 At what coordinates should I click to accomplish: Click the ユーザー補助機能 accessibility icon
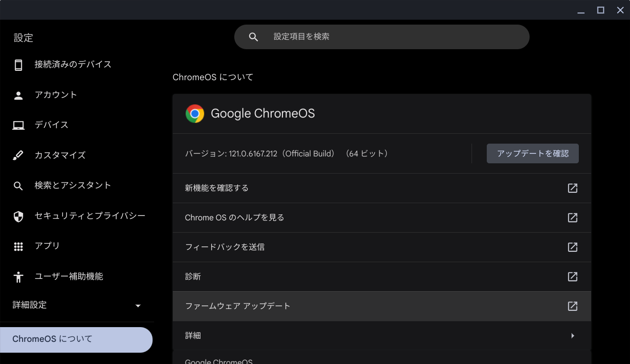(x=18, y=276)
